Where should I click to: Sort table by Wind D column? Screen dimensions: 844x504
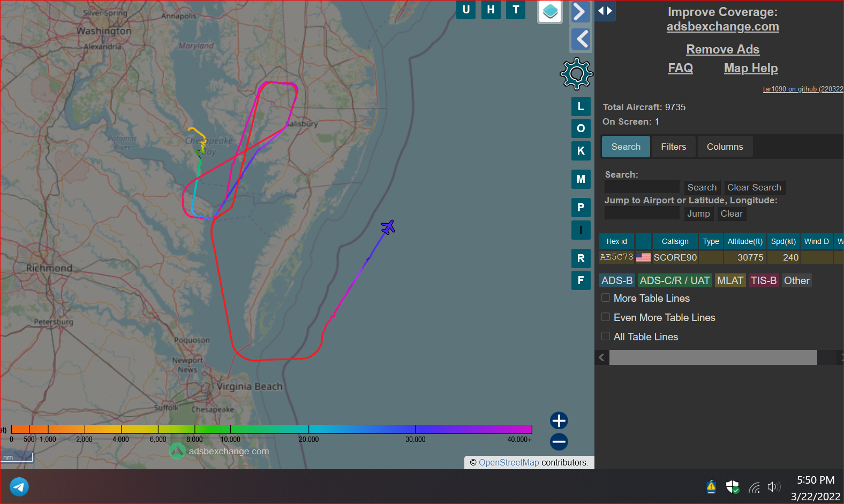point(817,241)
